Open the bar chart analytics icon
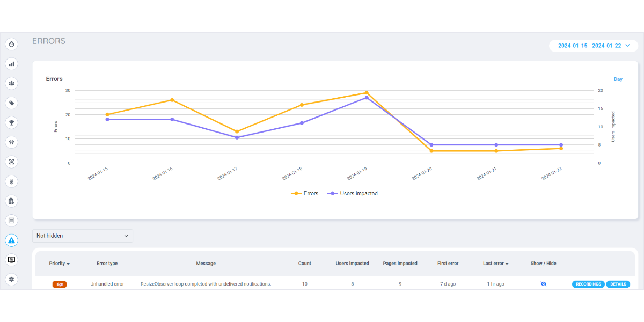Screen dimensions: 644x322 coord(11,64)
